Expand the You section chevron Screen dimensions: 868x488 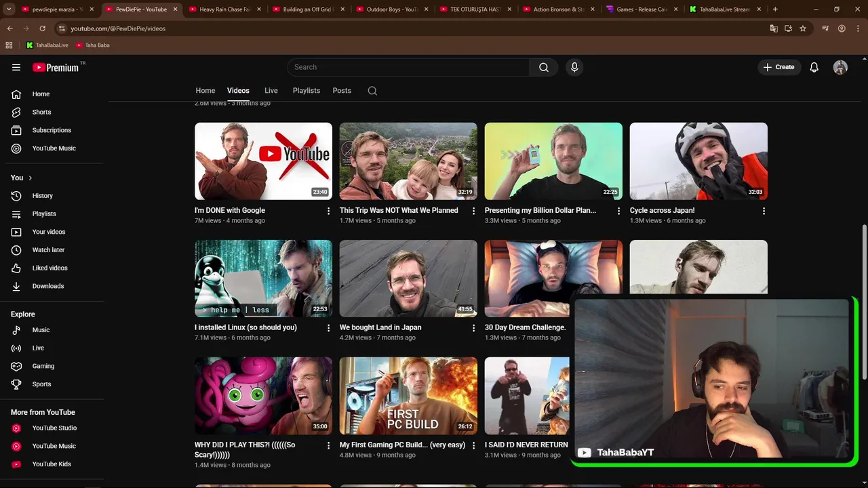point(30,178)
